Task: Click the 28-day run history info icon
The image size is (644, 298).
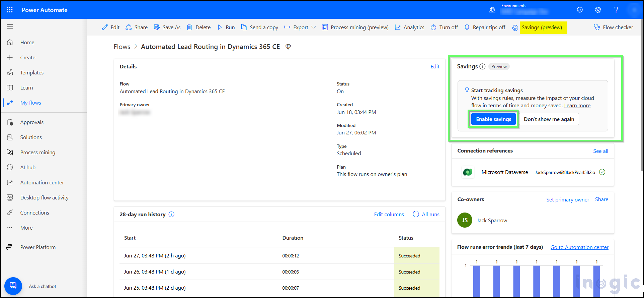Action: (x=171, y=214)
